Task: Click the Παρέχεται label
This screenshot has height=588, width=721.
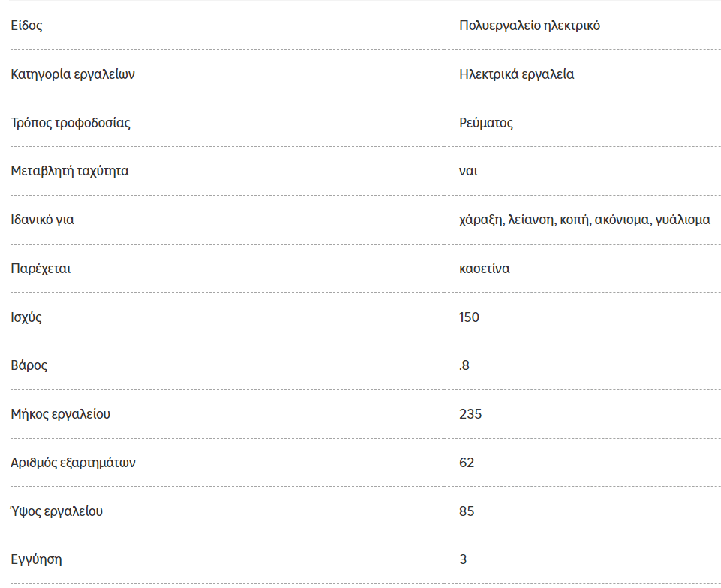Action: (41, 268)
